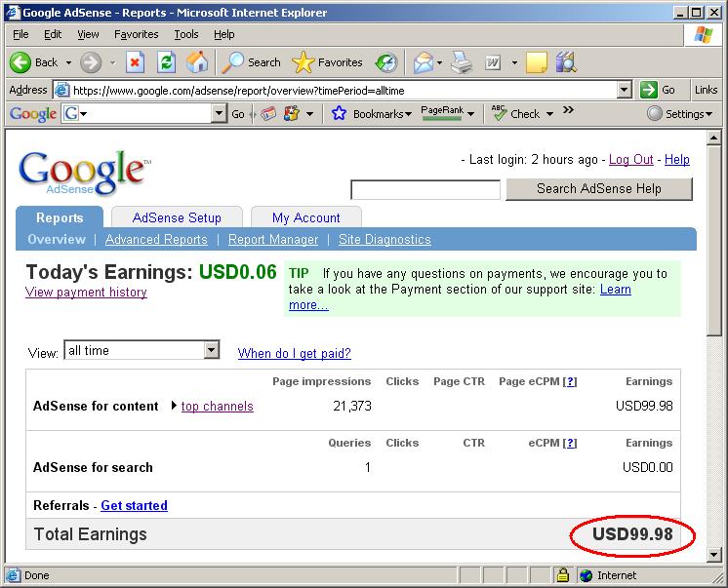Expand the Address bar URL dropdown
The image size is (728, 588).
point(625,90)
